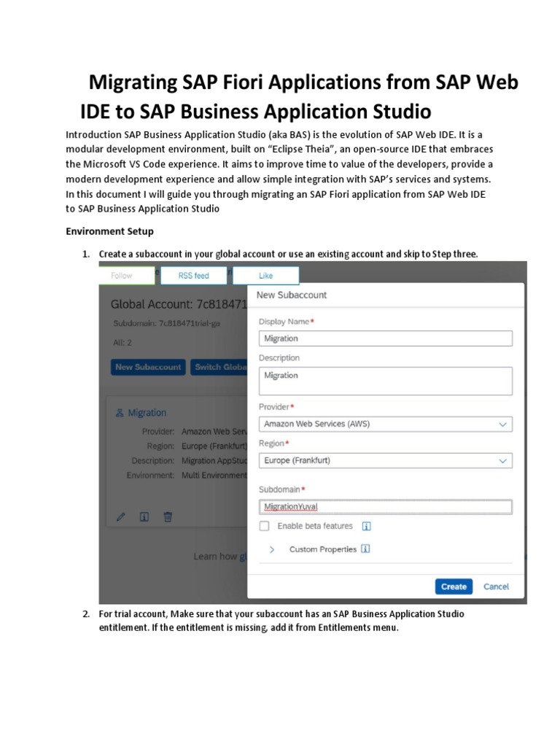Click the edit pencil icon on Migration card
Screen dimensions: 560x747
pyautogui.click(x=121, y=517)
